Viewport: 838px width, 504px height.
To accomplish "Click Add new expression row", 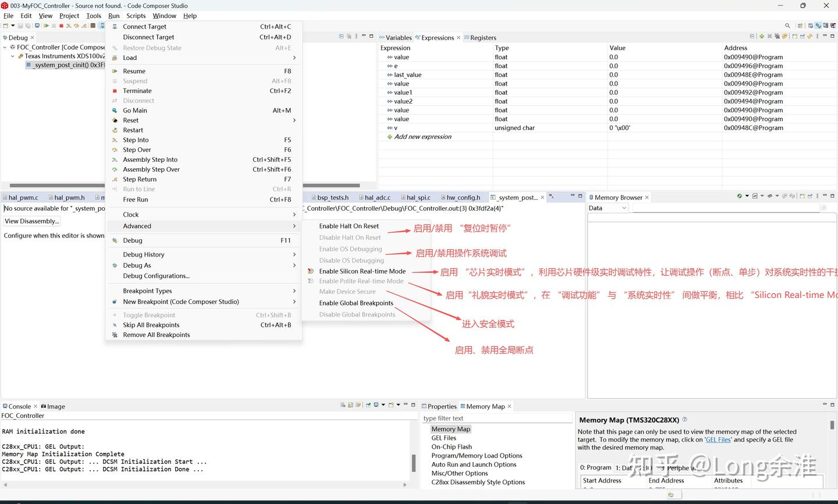I will [422, 137].
